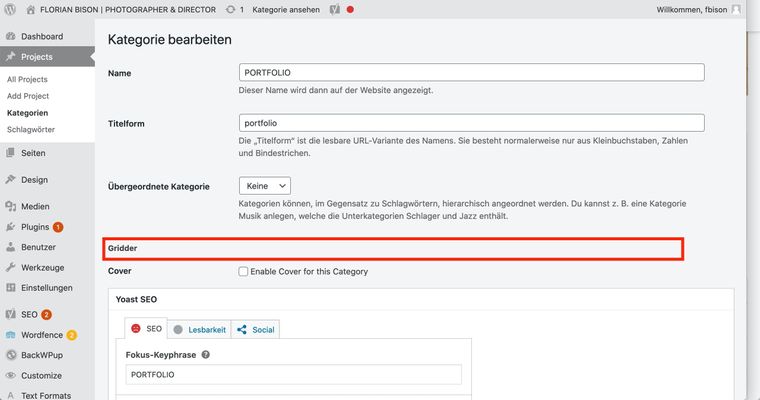Open Schlagwörter submenu link

point(31,130)
